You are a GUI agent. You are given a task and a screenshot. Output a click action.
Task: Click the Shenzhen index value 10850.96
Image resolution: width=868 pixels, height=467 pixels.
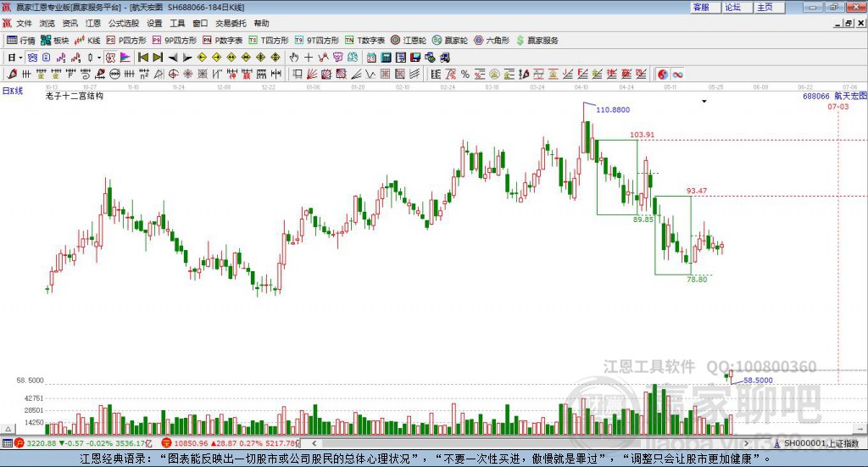[191, 443]
